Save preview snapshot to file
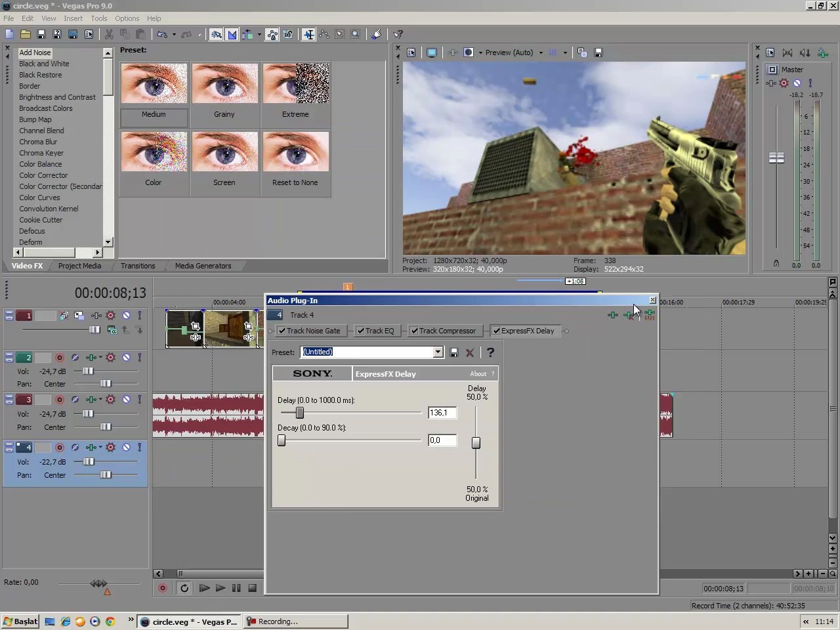The height and width of the screenshot is (630, 840). point(598,52)
